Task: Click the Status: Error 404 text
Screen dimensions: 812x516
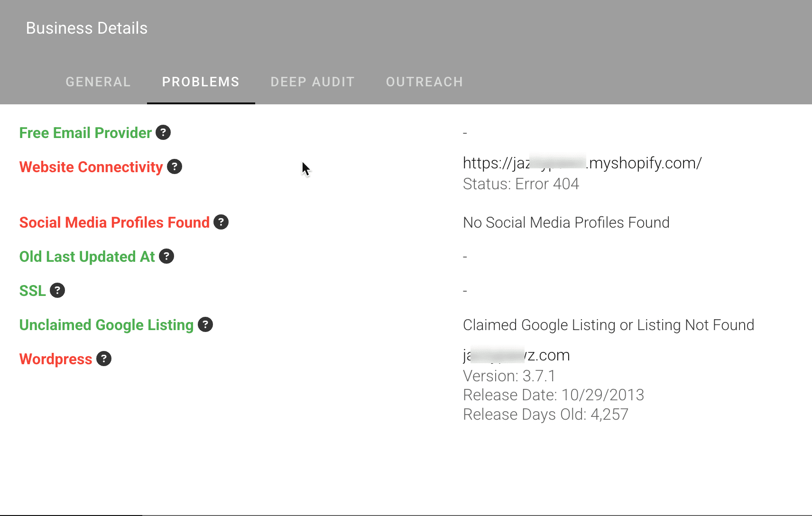Action: 521,184
